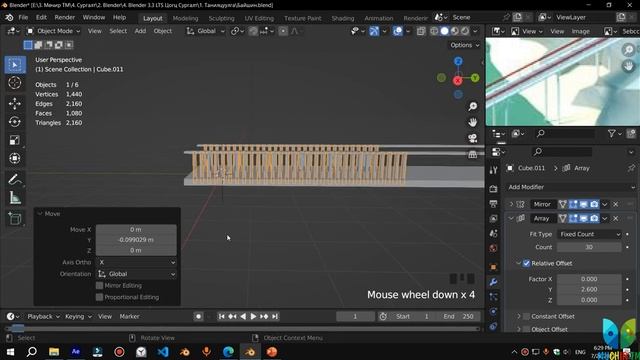Viewport: 640px width, 360px height.
Task: Select the Add Cube tool
Action: coord(15,219)
